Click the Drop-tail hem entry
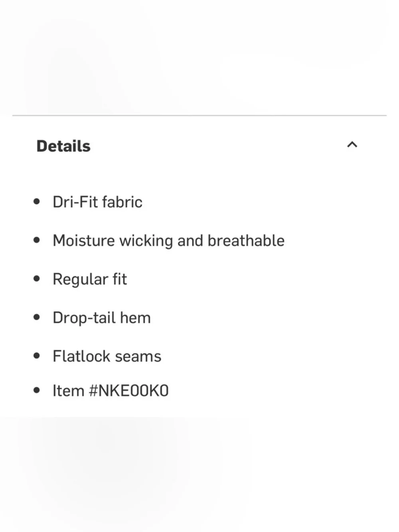Image resolution: width=399 pixels, height=532 pixels. [x=102, y=318]
